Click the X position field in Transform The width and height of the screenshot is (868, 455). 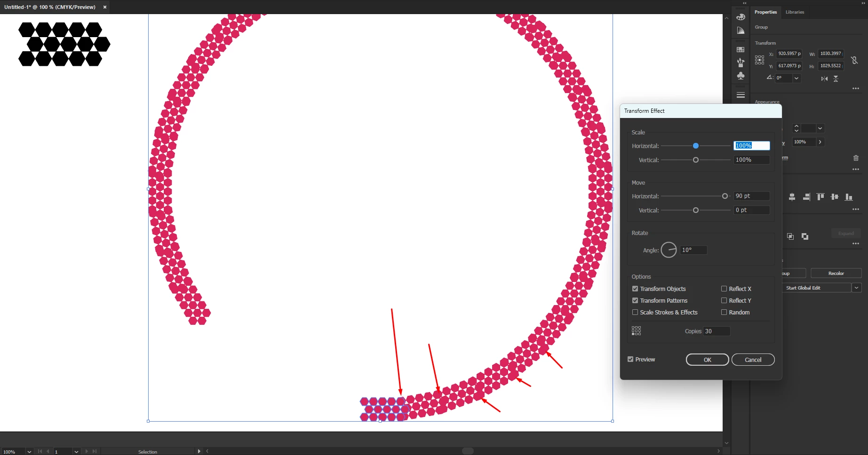[x=789, y=54]
